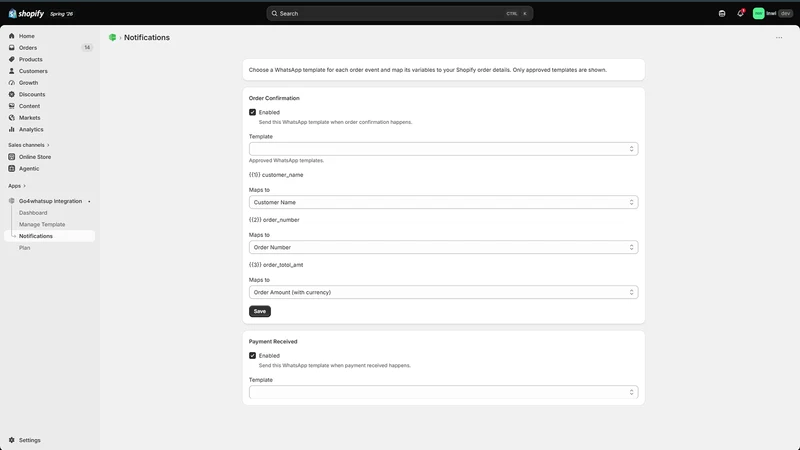800x450 pixels.
Task: Open Payment Received Template dropdown
Action: (x=443, y=392)
